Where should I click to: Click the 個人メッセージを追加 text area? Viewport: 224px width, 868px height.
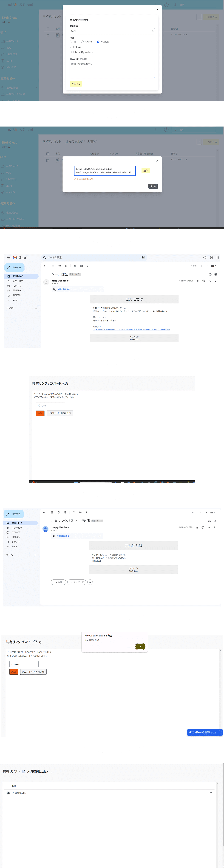pyautogui.click(x=112, y=69)
